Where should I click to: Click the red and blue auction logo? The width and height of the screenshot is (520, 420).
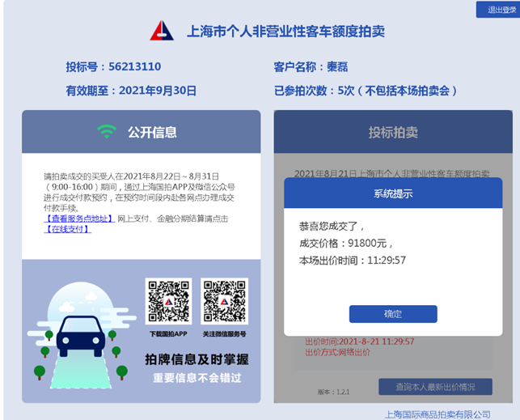162,32
